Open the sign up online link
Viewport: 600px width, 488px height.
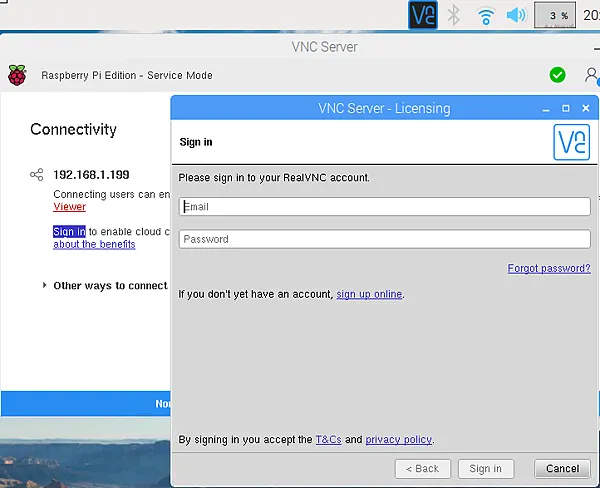pos(369,294)
